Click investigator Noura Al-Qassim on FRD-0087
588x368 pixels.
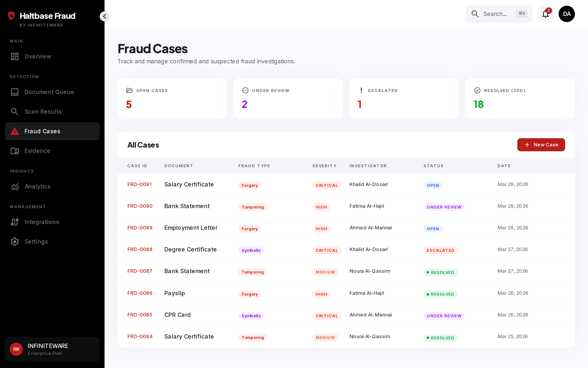point(370,271)
